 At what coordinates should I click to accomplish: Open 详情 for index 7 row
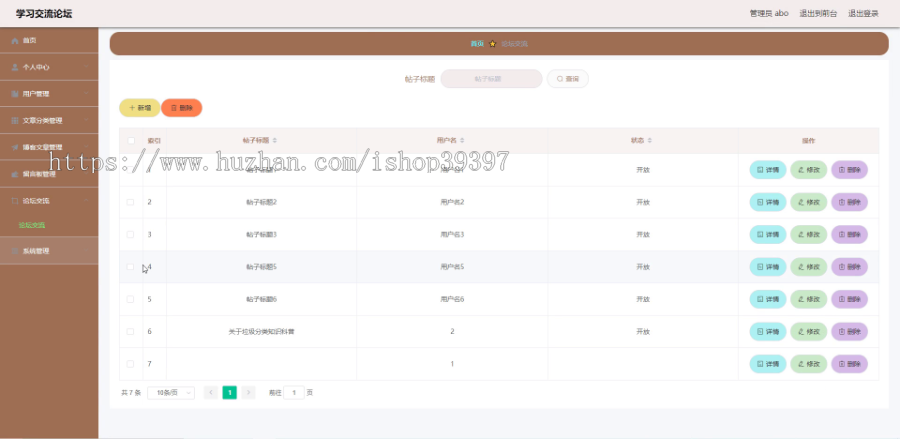coord(767,364)
